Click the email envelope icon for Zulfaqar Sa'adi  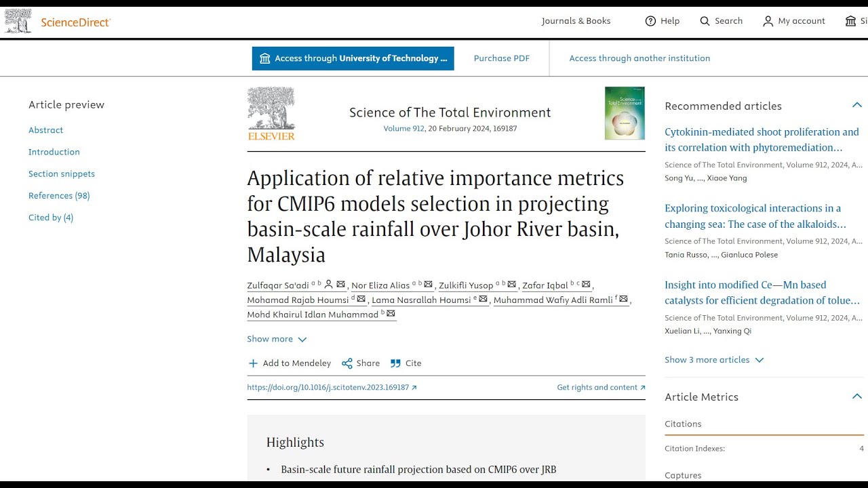(x=341, y=285)
